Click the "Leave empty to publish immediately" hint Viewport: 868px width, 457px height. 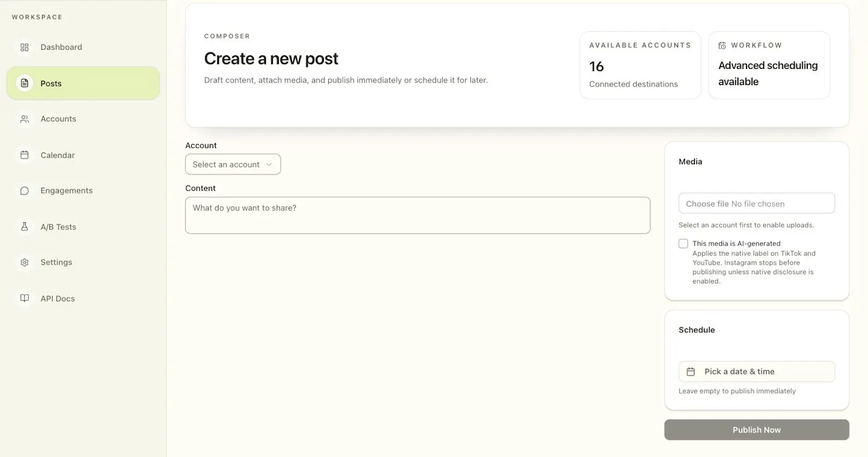coord(737,391)
